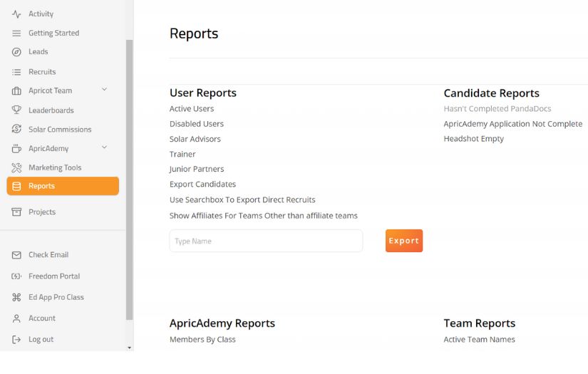This screenshot has width=588, height=374.
Task: Open the Active Users report
Action: point(192,109)
